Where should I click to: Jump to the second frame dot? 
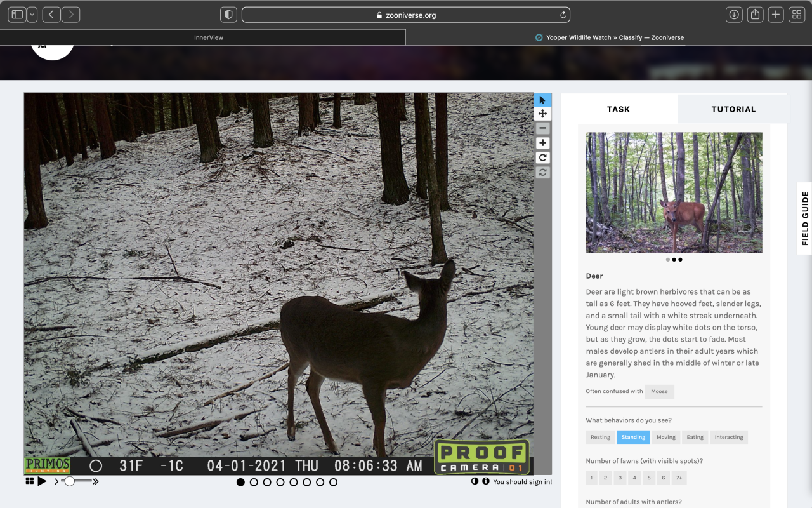[254, 482]
